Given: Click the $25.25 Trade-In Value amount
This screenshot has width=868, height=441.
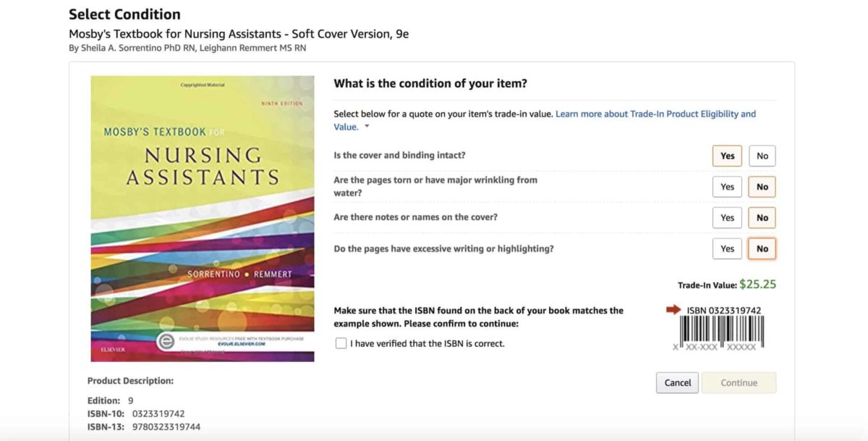Looking at the screenshot, I should tap(757, 285).
